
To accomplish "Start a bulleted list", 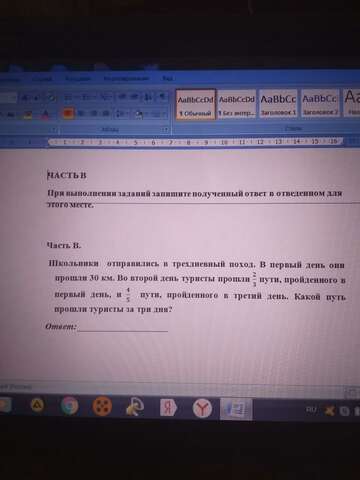I will click(x=70, y=97).
